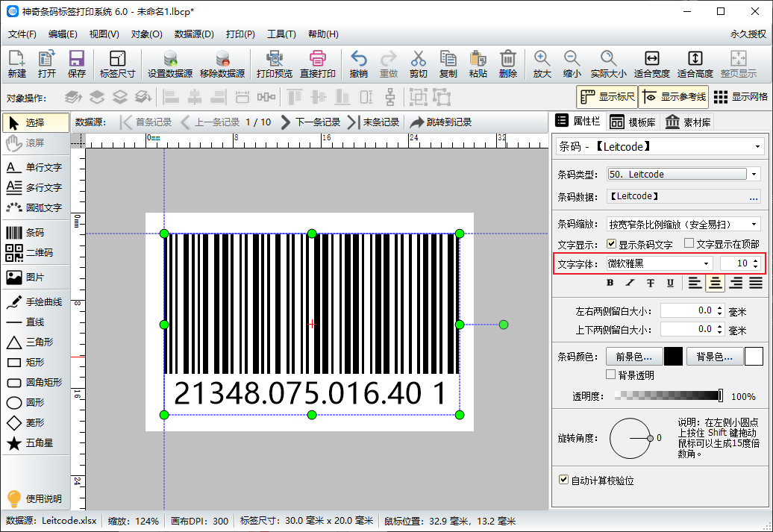Zoom out using 缩小 icon

[x=572, y=64]
